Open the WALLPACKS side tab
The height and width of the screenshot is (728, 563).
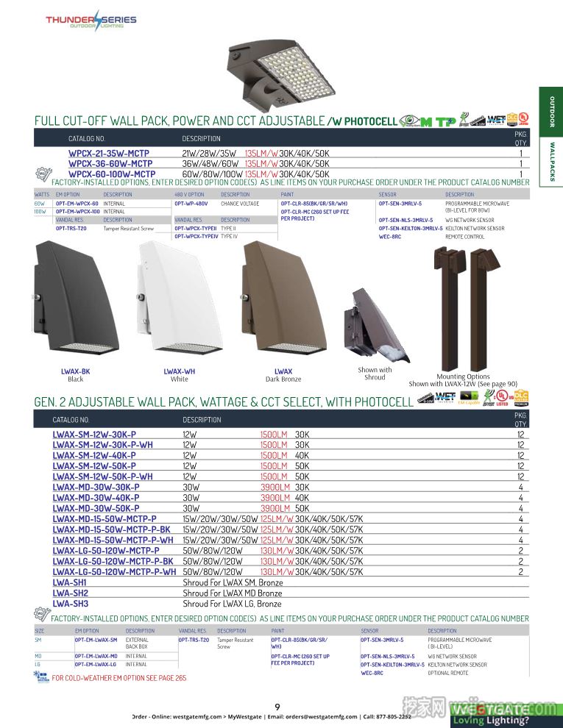tap(552, 162)
